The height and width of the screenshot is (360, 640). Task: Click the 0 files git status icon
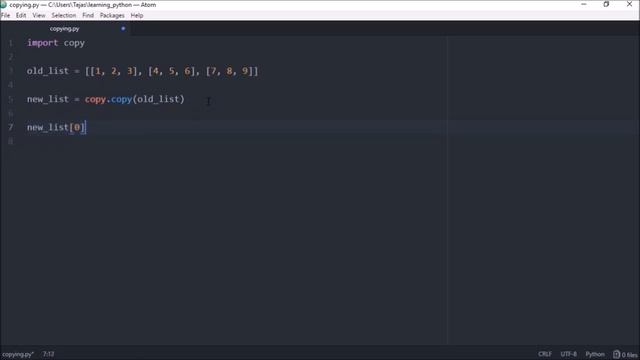pos(625,354)
